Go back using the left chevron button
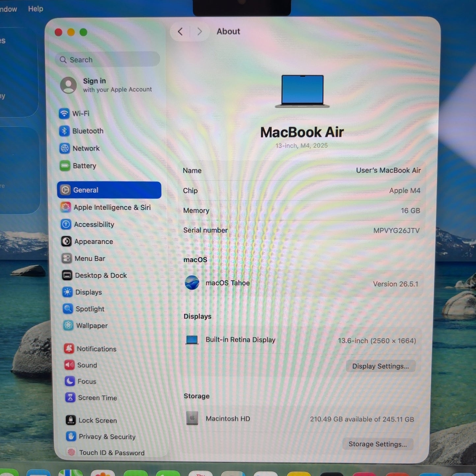This screenshot has width=476, height=476. [x=180, y=32]
